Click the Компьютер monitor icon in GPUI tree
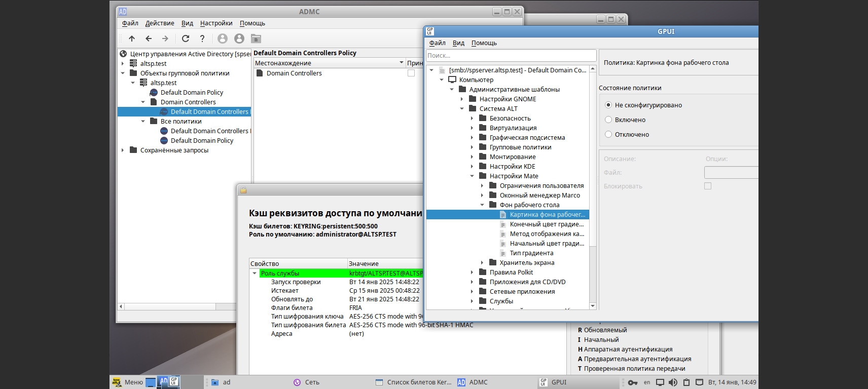 pos(452,80)
